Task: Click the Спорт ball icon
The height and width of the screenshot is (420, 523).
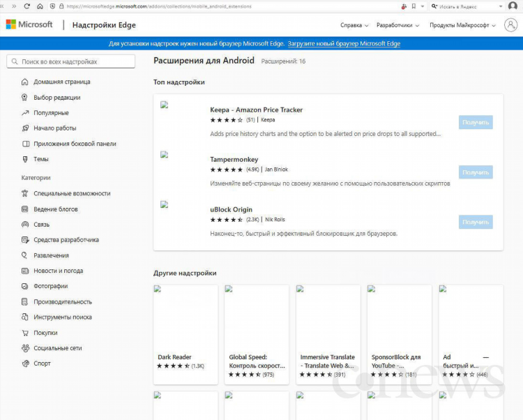Action: click(25, 363)
